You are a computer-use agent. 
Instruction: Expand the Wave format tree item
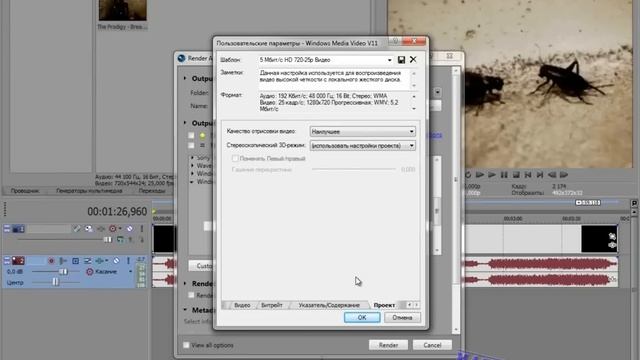click(x=192, y=166)
